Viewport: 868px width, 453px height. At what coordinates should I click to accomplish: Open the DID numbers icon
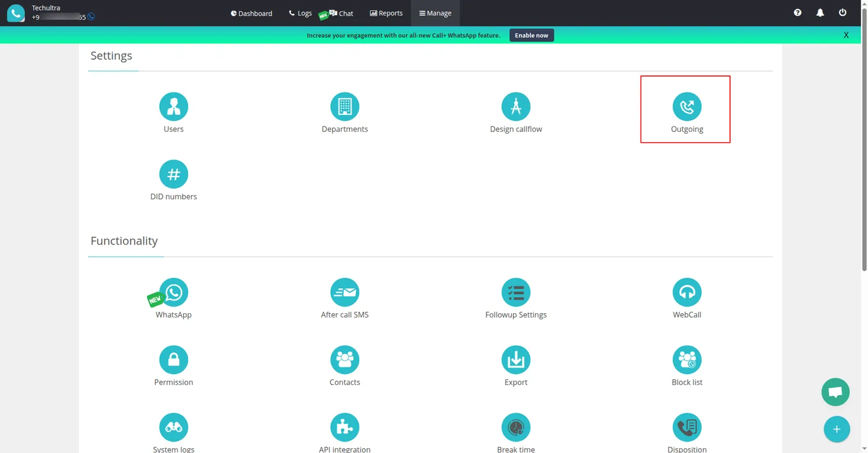click(174, 174)
